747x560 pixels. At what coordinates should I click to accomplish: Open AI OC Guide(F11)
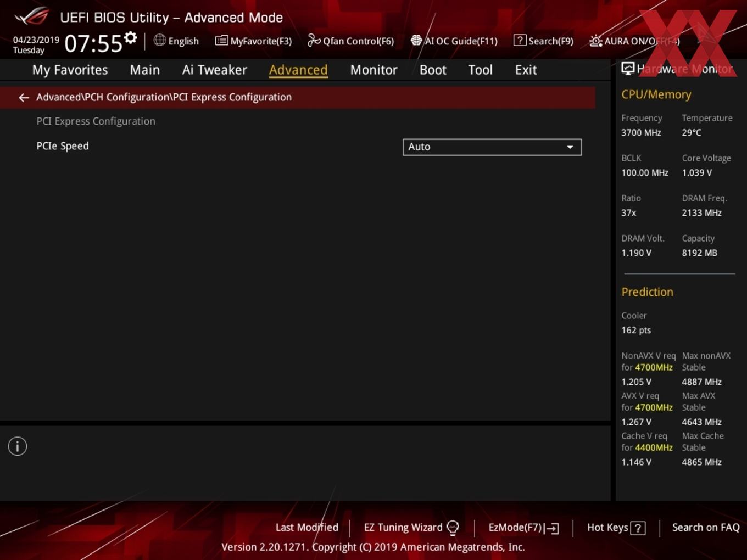coord(454,41)
